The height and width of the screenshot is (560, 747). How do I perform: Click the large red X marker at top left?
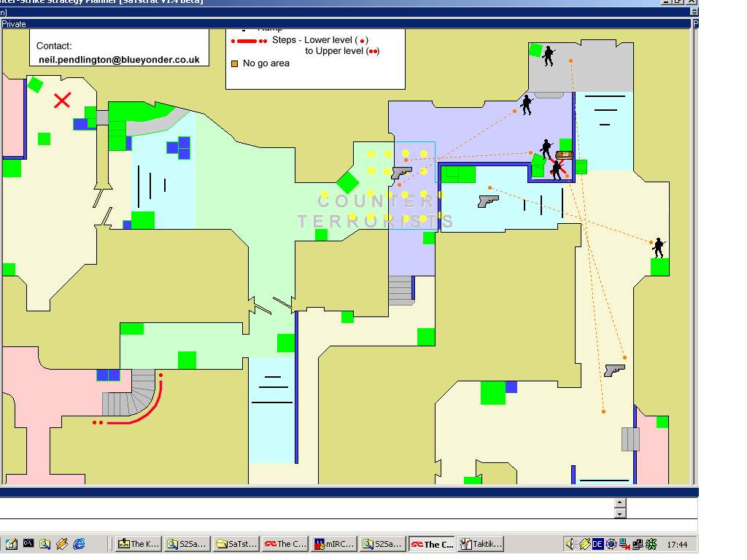(x=63, y=100)
